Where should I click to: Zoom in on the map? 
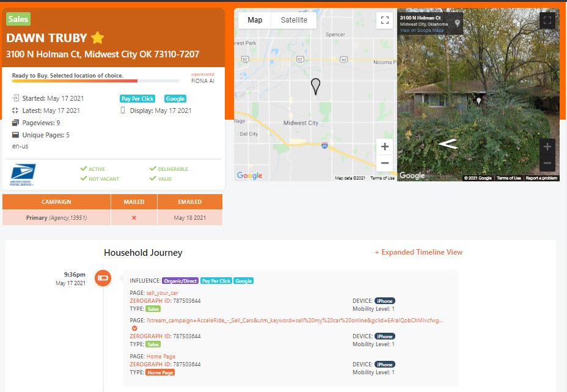click(x=385, y=147)
